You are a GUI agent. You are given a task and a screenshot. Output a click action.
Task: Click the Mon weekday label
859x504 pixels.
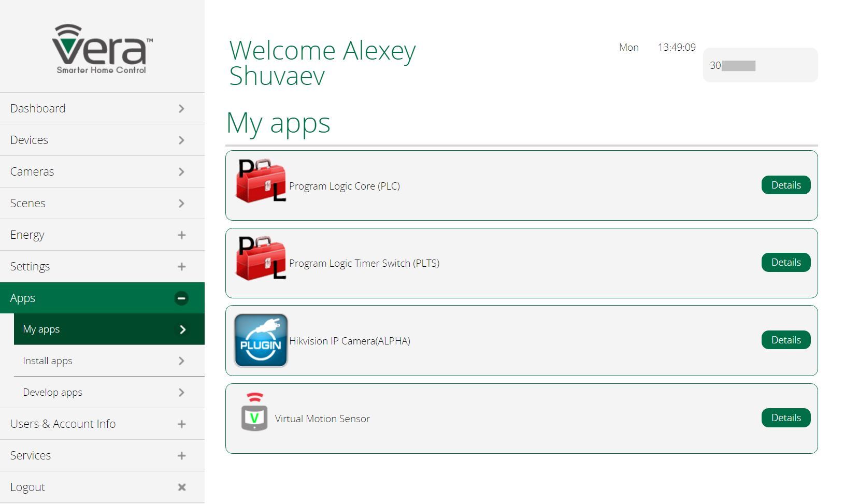[x=629, y=47]
